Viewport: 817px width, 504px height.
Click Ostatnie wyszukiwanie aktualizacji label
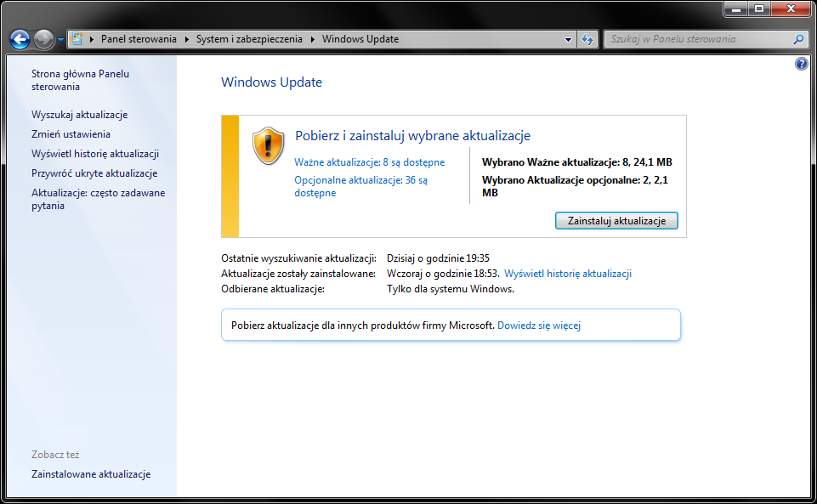298,258
